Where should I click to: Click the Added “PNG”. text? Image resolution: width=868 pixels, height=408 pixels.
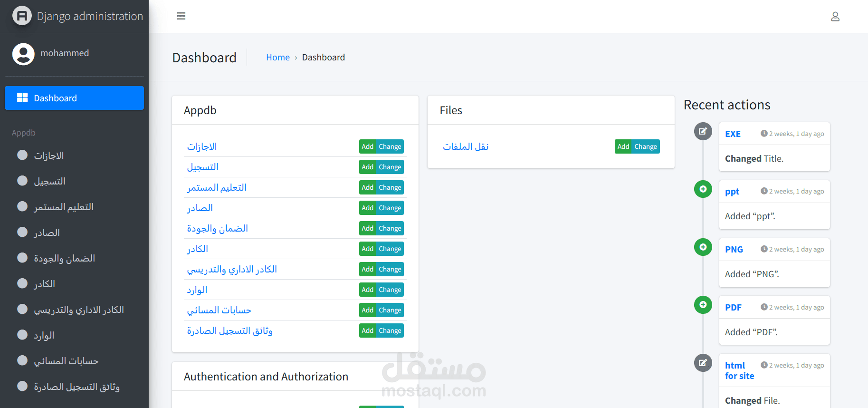[x=752, y=274]
